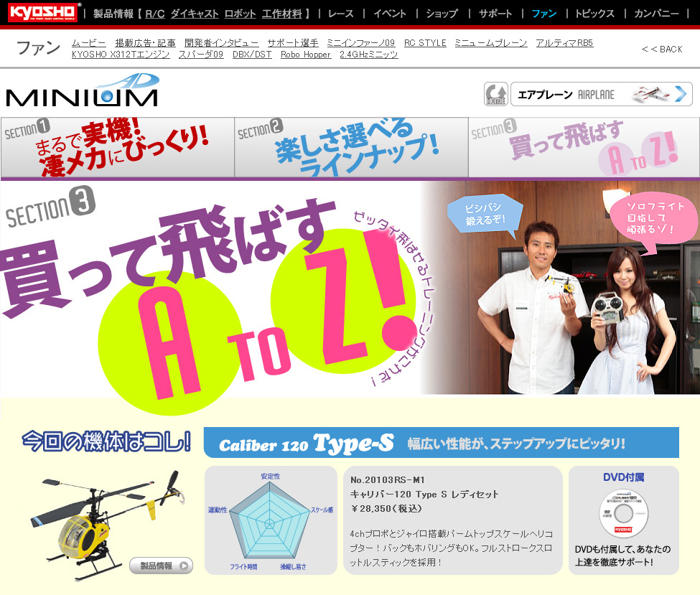This screenshot has width=700, height=595.
Task: Click the 製品情報 button
Action: [161, 566]
